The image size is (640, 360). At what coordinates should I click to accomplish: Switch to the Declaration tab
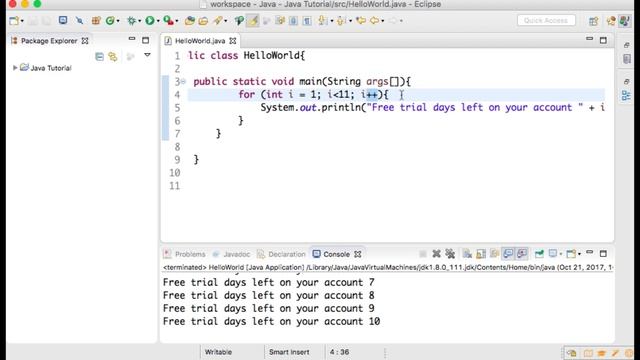[x=281, y=254]
